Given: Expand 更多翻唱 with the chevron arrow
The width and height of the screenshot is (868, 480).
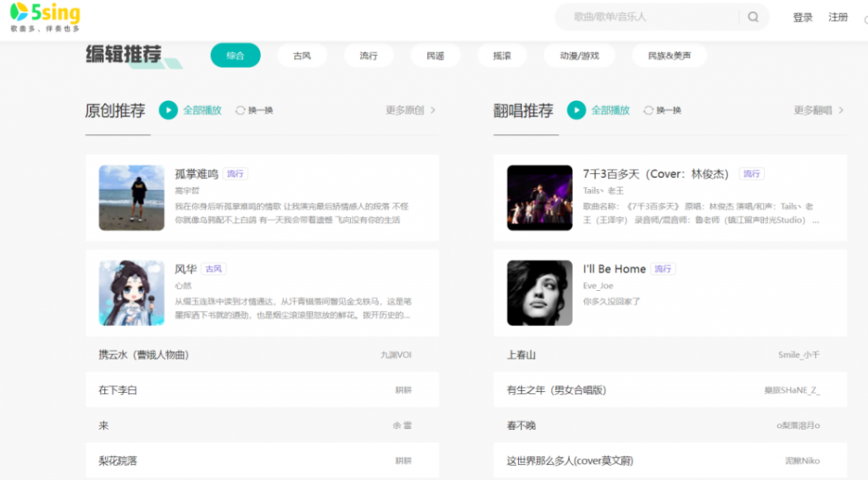Looking at the screenshot, I should click(x=841, y=110).
